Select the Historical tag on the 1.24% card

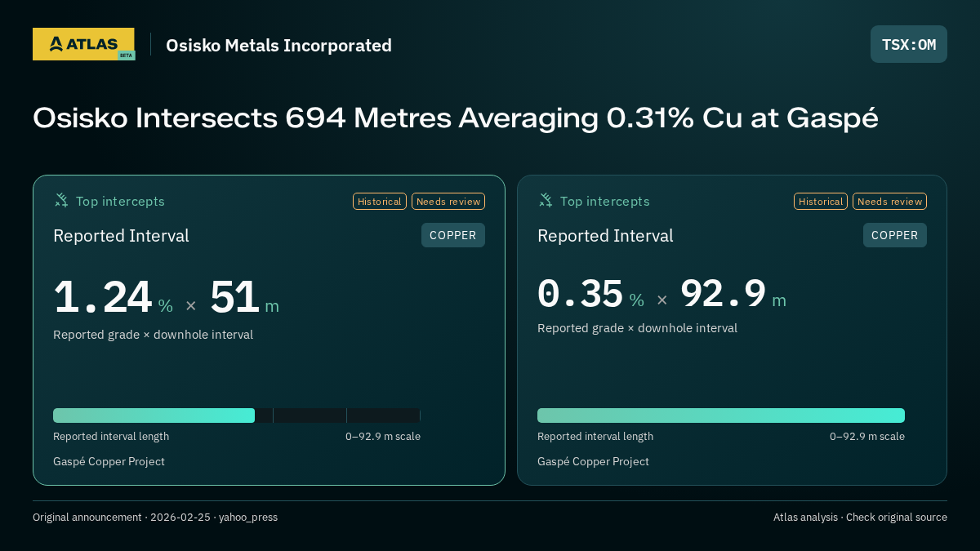pos(380,202)
